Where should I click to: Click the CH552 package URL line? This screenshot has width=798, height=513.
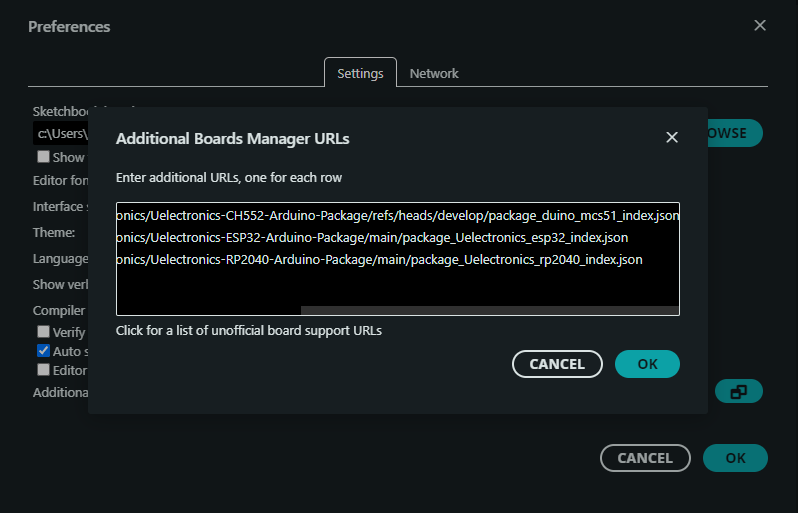[x=397, y=216]
